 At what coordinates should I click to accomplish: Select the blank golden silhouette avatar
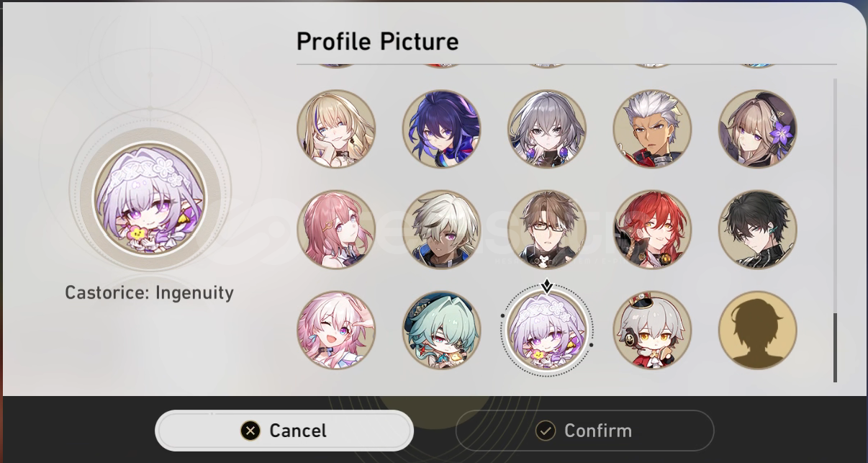pos(757,331)
